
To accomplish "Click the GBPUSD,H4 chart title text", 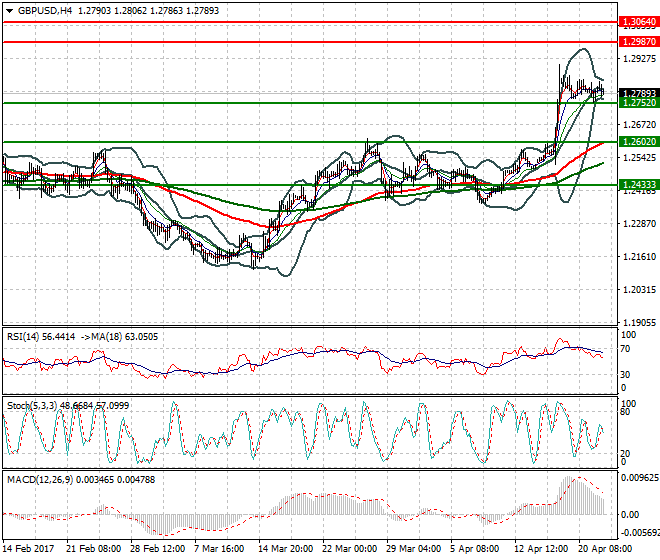I will (45, 11).
